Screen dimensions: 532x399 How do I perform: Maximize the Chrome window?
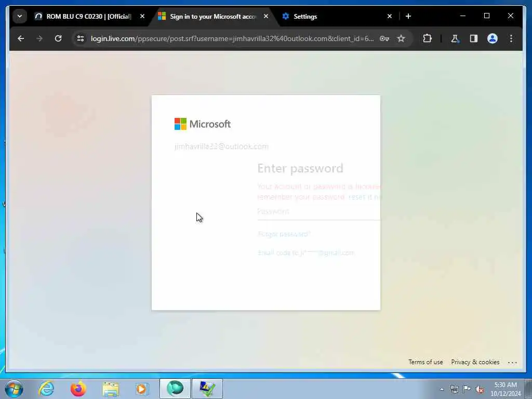pyautogui.click(x=486, y=16)
